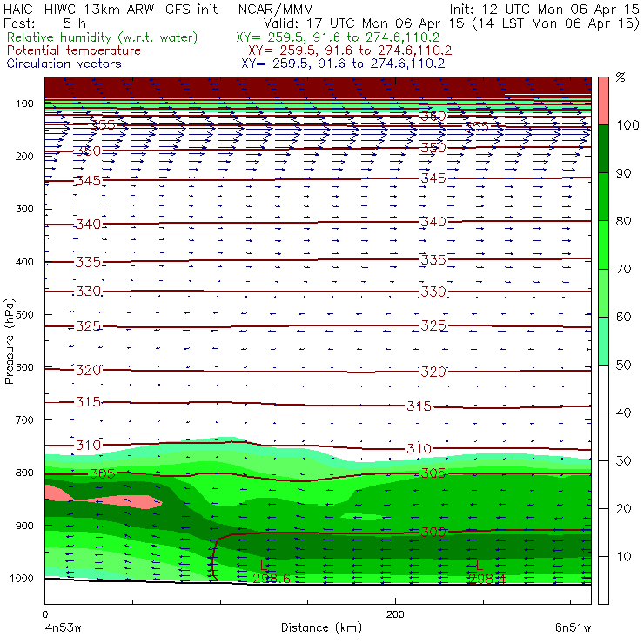Click the left '325' contour label
Image resolution: width=644 pixels, height=644 pixels.
(x=88, y=326)
